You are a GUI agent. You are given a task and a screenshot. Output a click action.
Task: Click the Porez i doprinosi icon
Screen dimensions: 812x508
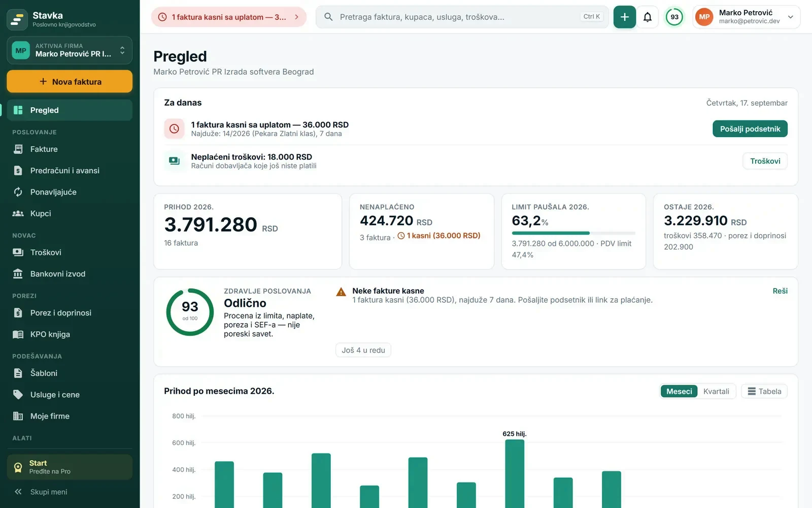[18, 313]
